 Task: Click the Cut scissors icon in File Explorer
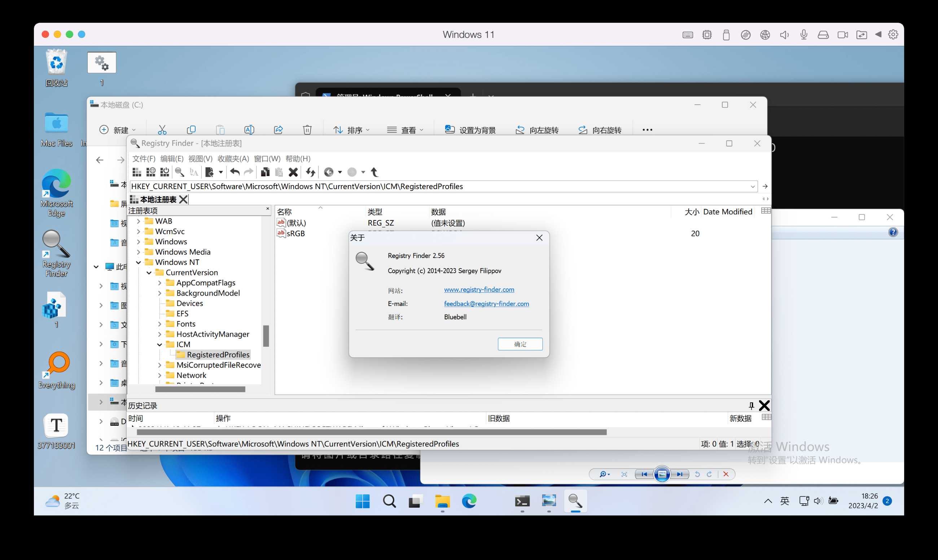(x=162, y=130)
